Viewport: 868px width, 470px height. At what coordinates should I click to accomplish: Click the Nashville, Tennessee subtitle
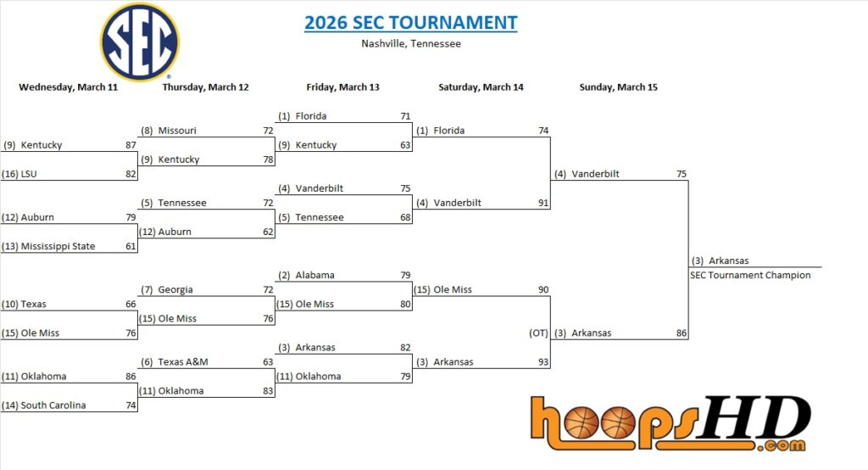pos(410,43)
